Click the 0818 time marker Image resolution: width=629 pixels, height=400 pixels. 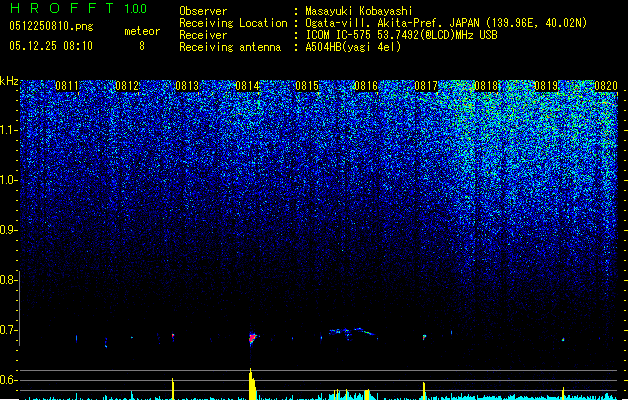pos(486,86)
